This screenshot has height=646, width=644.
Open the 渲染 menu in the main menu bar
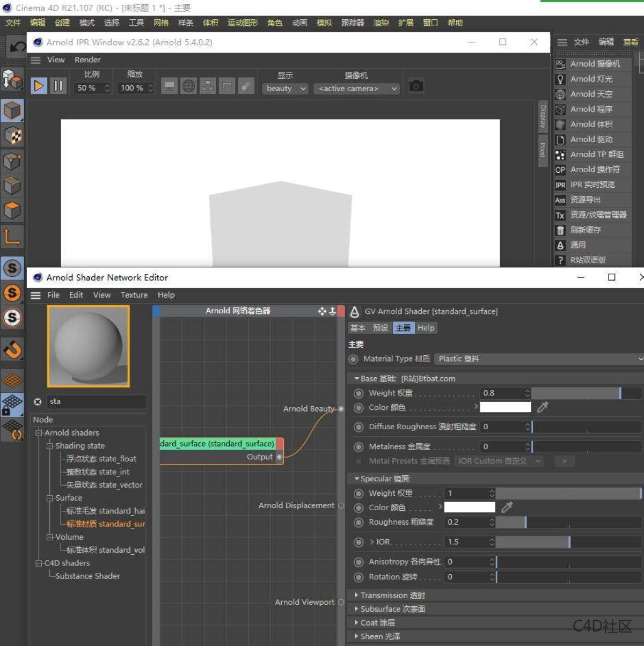(381, 23)
